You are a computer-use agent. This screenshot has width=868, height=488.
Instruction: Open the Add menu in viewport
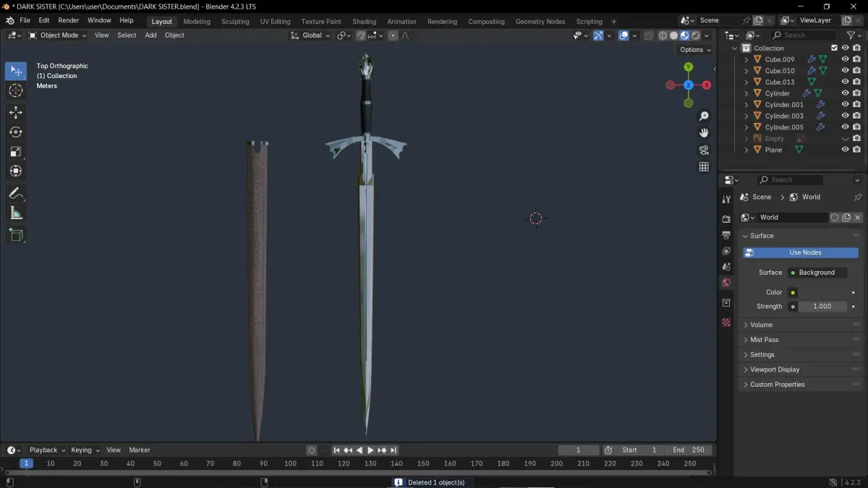(x=150, y=35)
